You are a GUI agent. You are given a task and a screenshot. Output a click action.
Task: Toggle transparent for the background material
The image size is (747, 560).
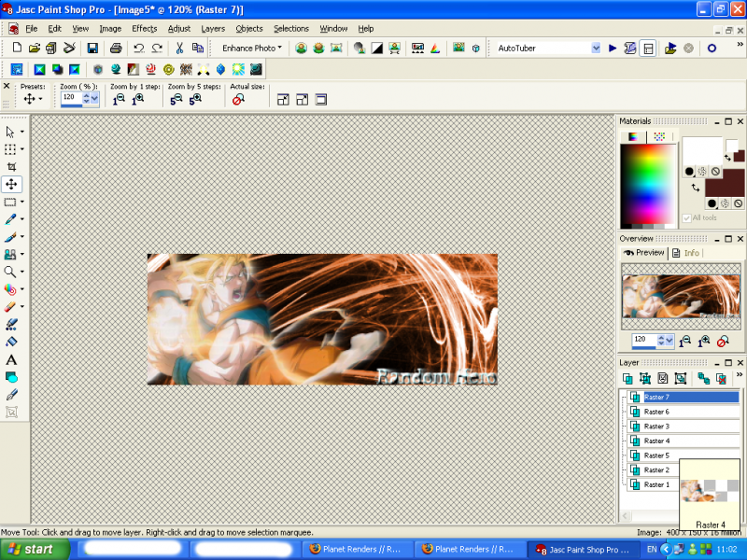738,203
